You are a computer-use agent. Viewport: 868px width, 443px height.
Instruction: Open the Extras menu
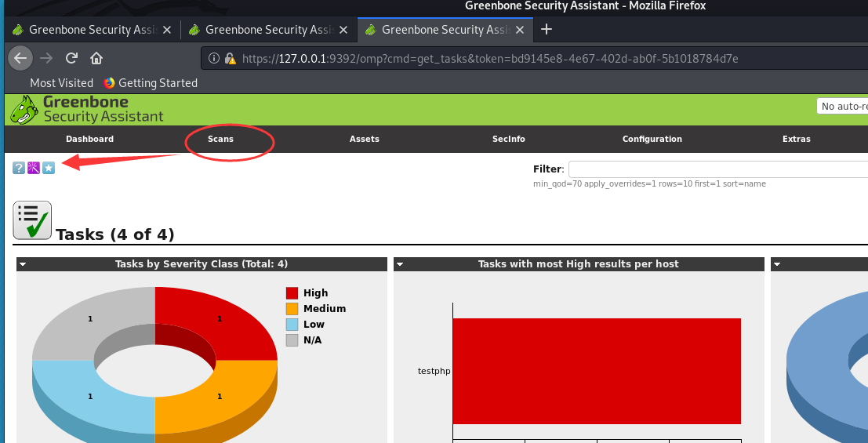point(797,139)
